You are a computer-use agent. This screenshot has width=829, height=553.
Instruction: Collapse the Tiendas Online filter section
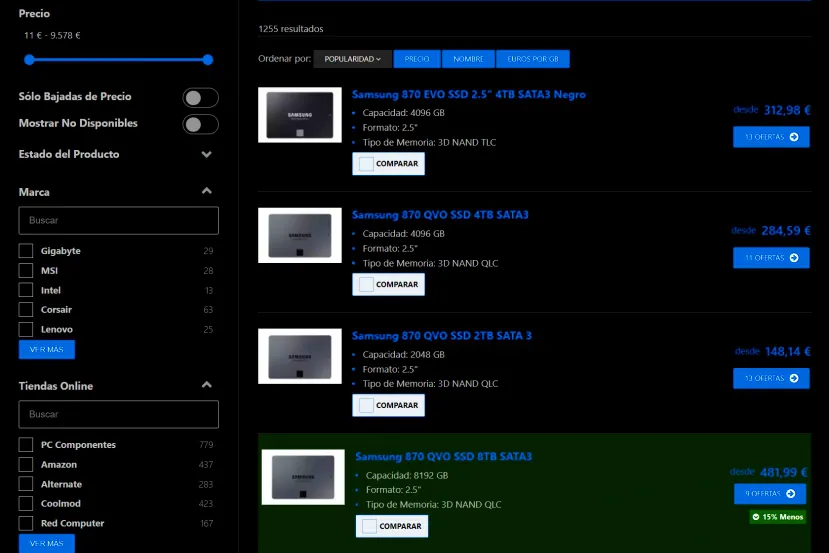pyautogui.click(x=206, y=385)
